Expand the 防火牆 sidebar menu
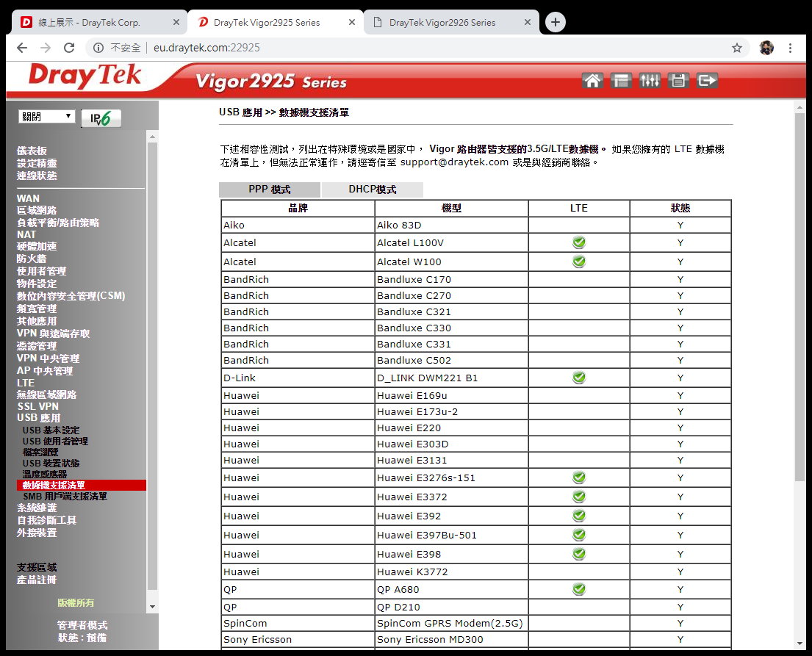 point(31,259)
